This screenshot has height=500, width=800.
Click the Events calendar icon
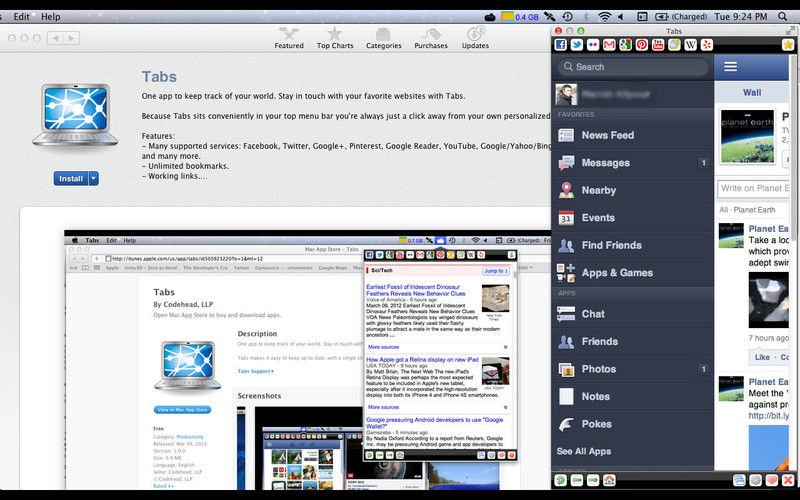tap(566, 218)
